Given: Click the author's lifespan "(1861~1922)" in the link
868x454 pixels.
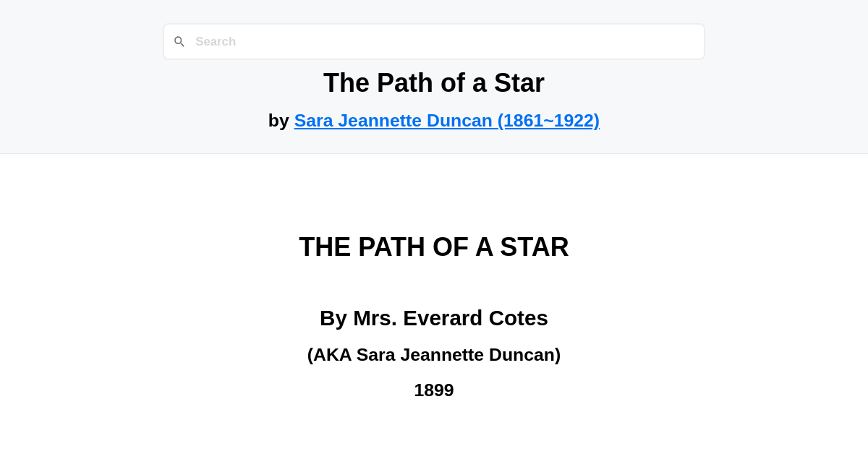Looking at the screenshot, I should tap(549, 121).
